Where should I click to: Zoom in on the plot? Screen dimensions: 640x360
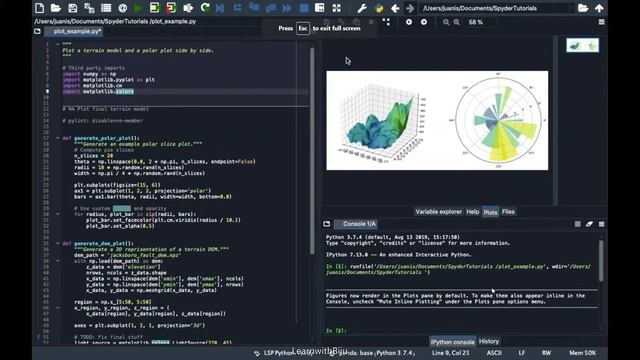pos(457,22)
